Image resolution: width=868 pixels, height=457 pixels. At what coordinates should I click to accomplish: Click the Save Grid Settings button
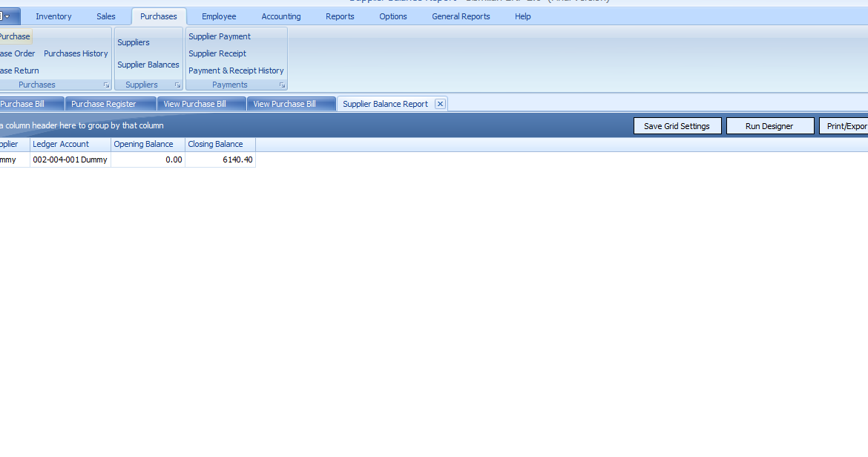677,126
